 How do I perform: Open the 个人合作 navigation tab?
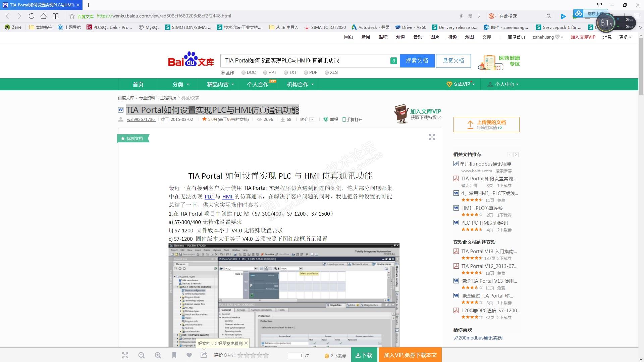pos(258,84)
